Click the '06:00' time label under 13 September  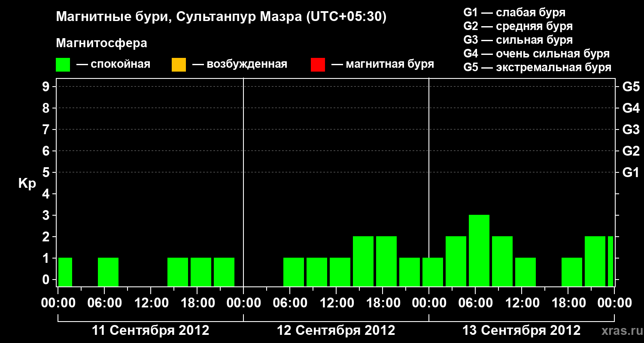tap(475, 303)
